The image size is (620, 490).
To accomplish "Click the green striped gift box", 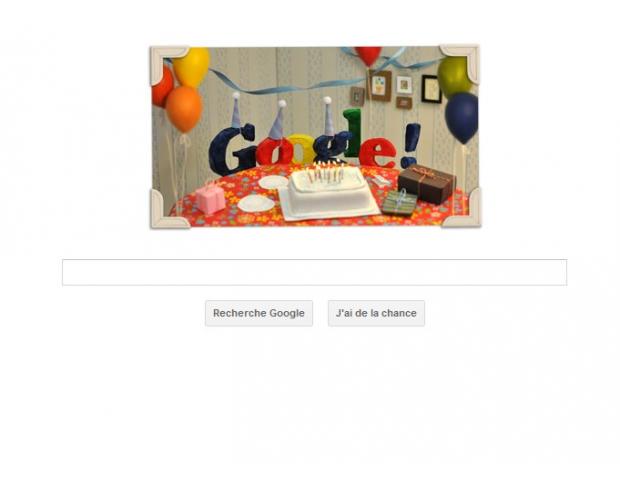I will [399, 202].
